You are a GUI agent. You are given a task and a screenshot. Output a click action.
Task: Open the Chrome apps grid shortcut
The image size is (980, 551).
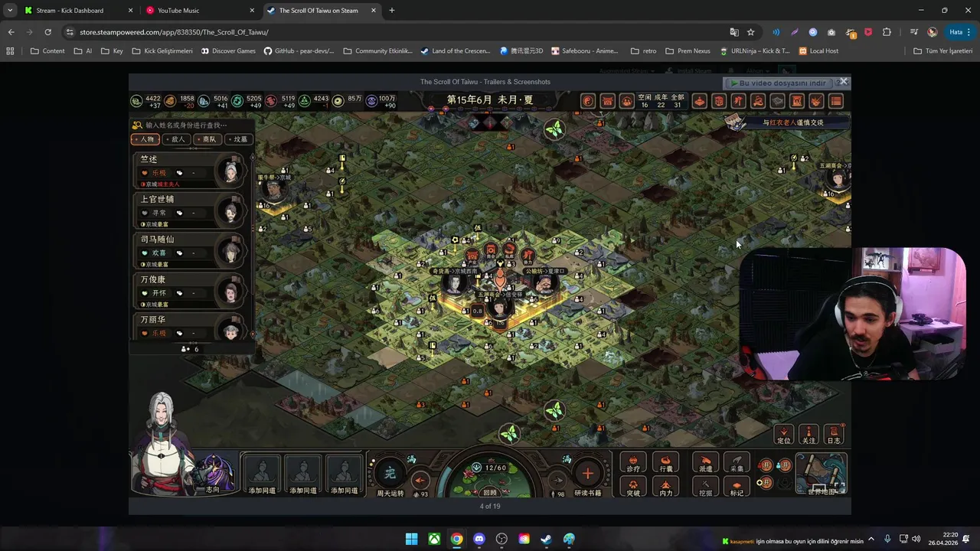point(10,51)
